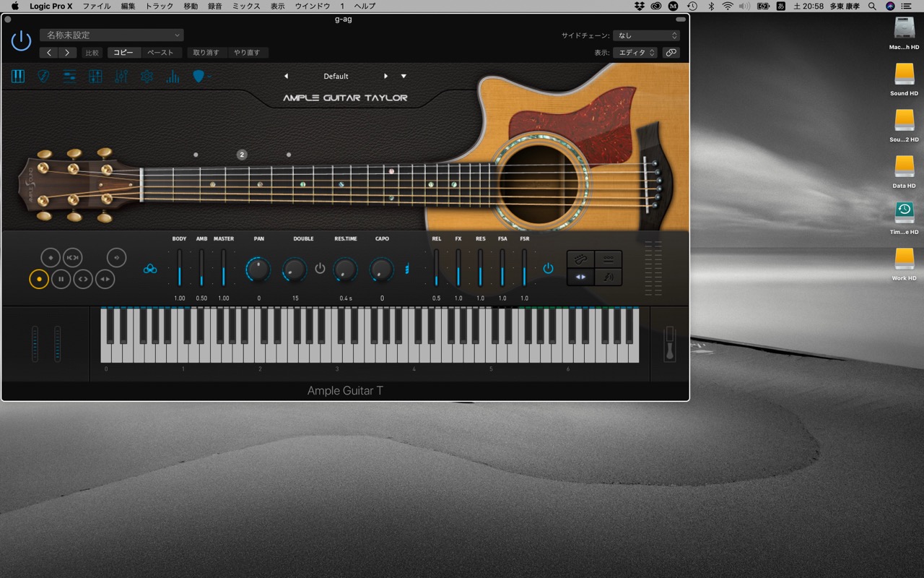This screenshot has height=578, width=924.
Task: Open the horizontal sliders panel icon
Action: (69, 76)
